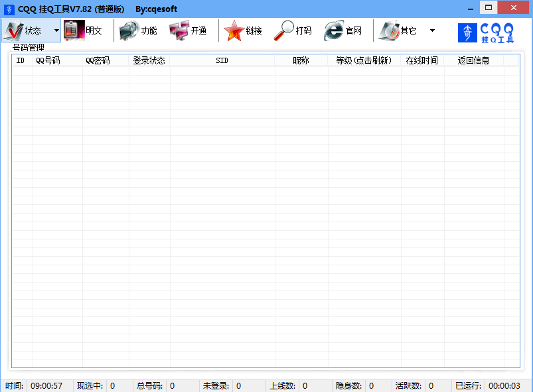Open the 功能 toolbar icon
Viewport: 533px width, 392px height.
(129, 31)
